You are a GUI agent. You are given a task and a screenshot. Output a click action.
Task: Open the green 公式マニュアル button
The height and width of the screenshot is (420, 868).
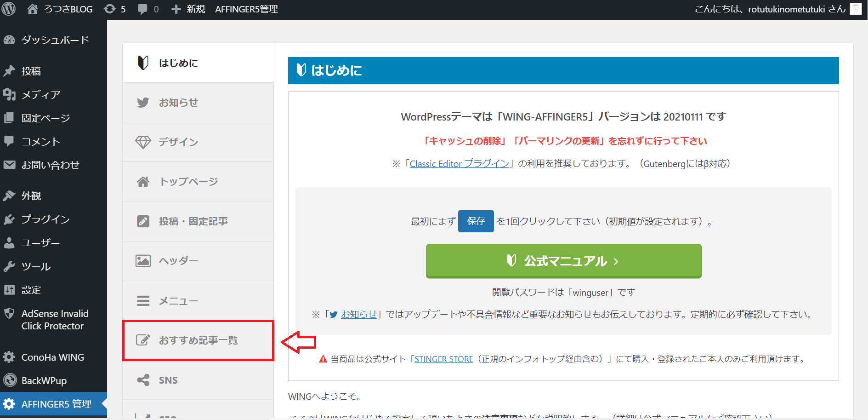(563, 261)
